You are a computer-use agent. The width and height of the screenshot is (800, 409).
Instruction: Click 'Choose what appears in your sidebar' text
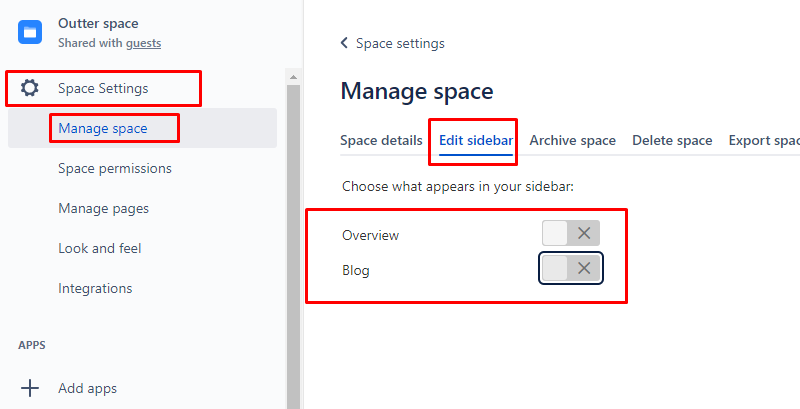point(458,187)
